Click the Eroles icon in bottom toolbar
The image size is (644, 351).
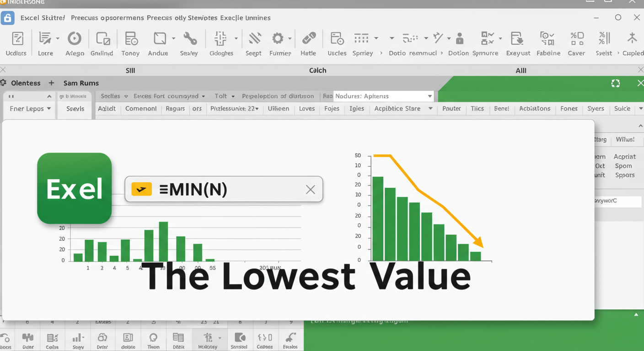(x=290, y=338)
